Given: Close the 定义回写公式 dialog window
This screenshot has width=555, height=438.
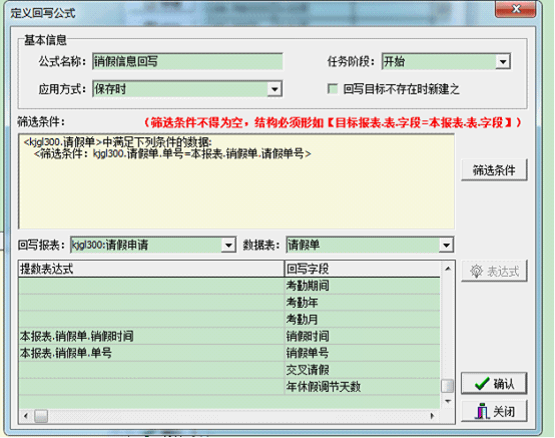Looking at the screenshot, I should 516,9.
